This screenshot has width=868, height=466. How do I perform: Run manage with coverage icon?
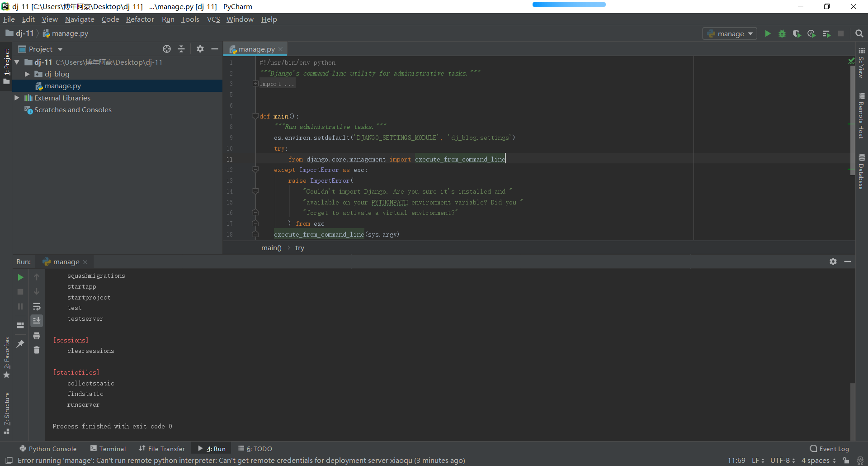tap(797, 33)
